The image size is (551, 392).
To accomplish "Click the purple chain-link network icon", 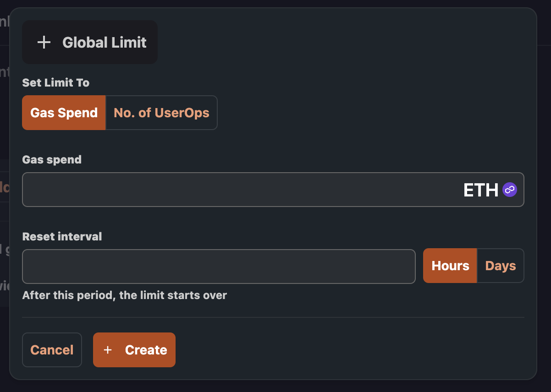I will [510, 190].
